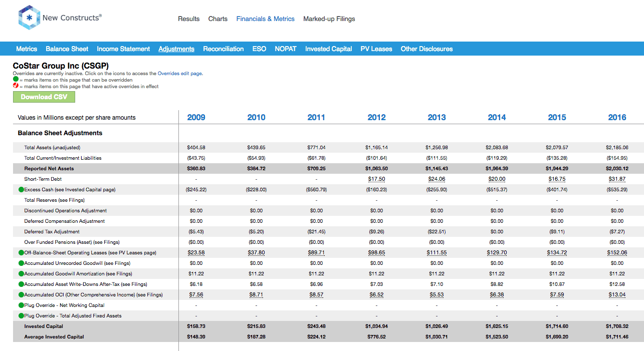Switch to the PV Leases tab

[x=376, y=49]
